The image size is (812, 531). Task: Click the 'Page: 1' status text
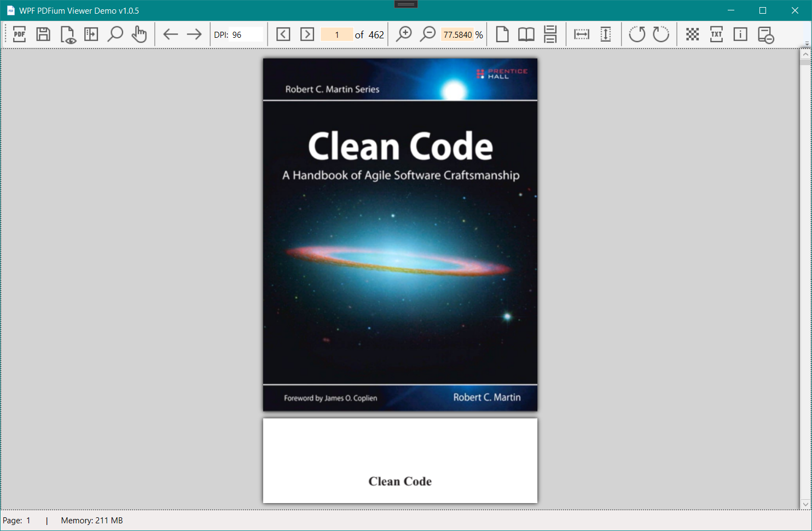tap(17, 521)
